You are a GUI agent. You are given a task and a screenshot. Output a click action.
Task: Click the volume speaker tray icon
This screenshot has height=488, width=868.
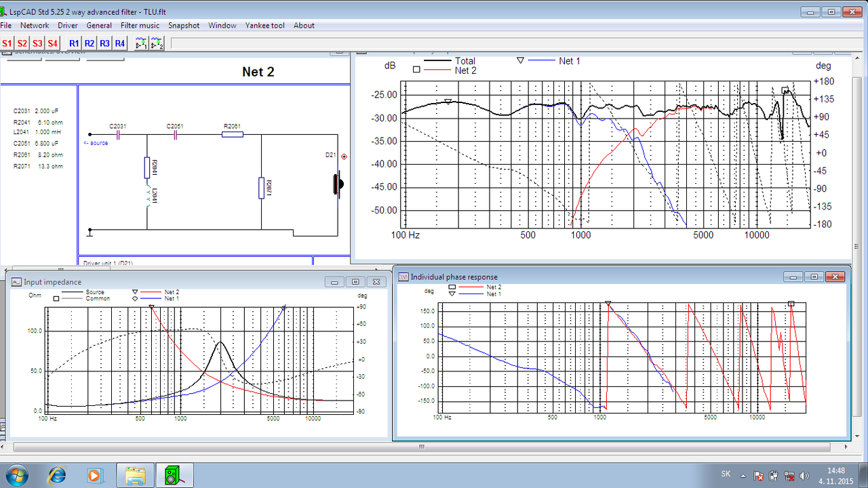(x=805, y=476)
